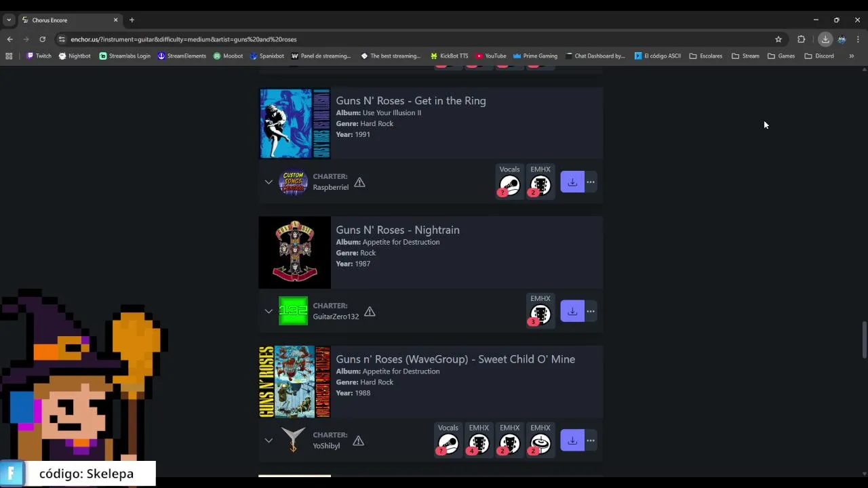Click the warning icon next to YoShibyl

pyautogui.click(x=358, y=441)
